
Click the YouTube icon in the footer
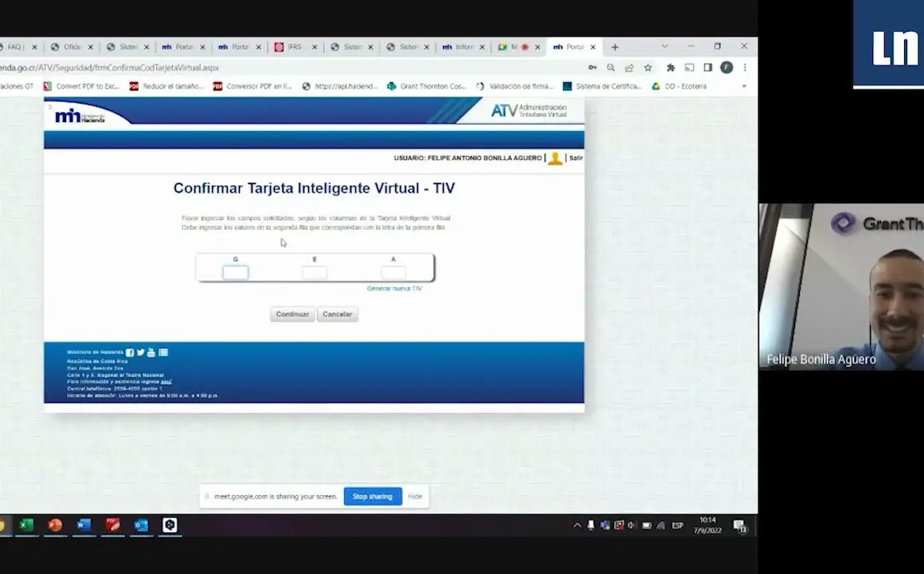(x=151, y=352)
